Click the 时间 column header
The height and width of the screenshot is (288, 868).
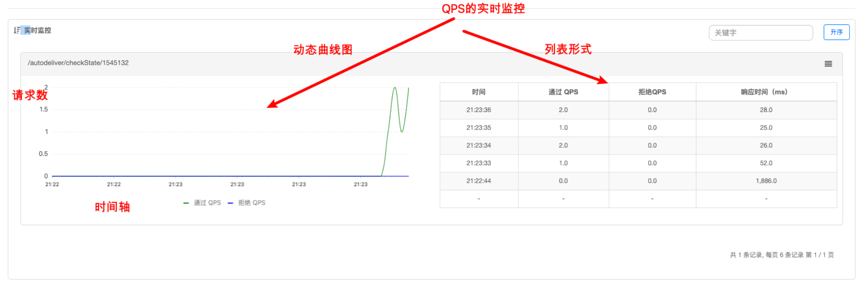pyautogui.click(x=478, y=92)
